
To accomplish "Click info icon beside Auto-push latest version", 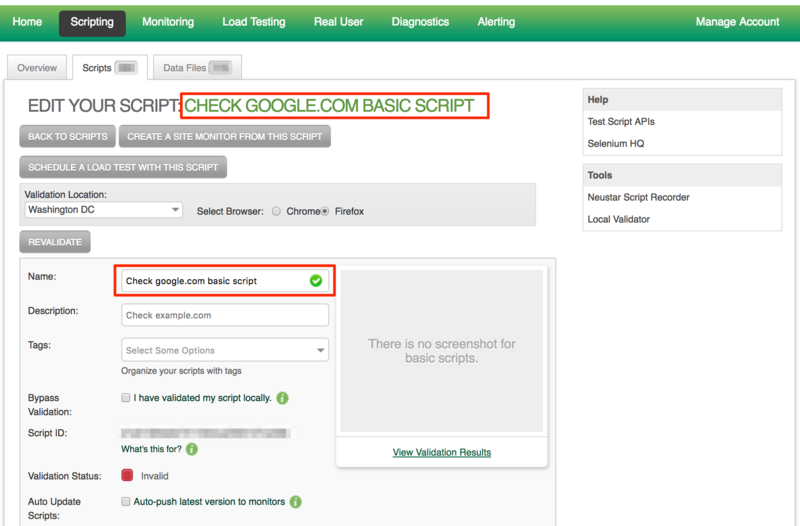I will coord(295,502).
